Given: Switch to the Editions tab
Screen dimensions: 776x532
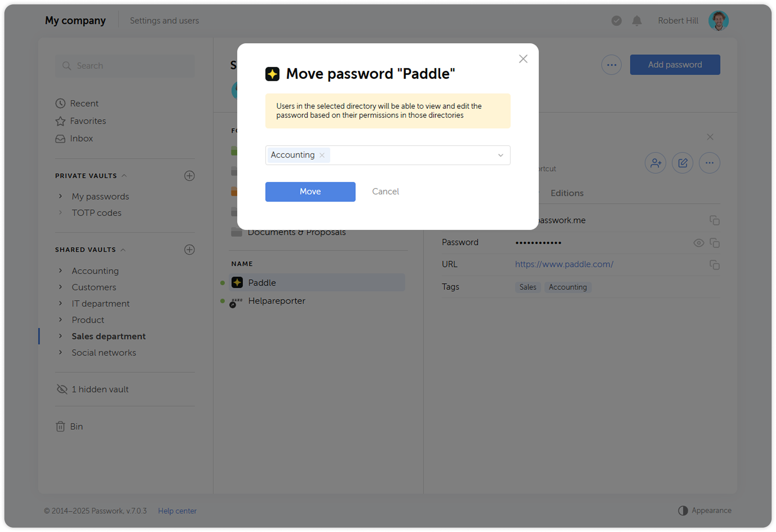Looking at the screenshot, I should tap(567, 193).
